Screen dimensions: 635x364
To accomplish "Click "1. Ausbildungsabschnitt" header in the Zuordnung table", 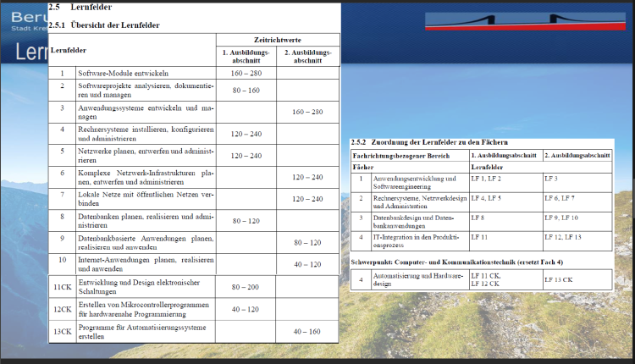I will click(504, 155).
